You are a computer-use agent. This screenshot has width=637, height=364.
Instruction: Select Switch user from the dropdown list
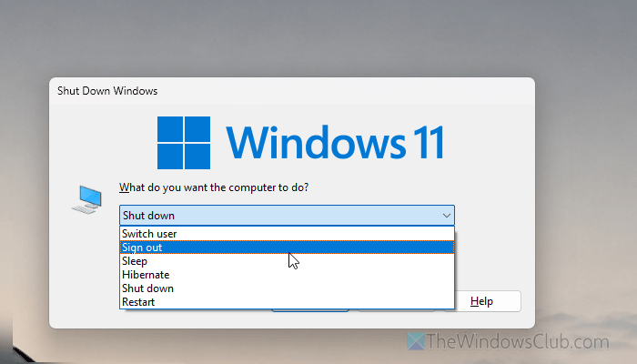(287, 234)
